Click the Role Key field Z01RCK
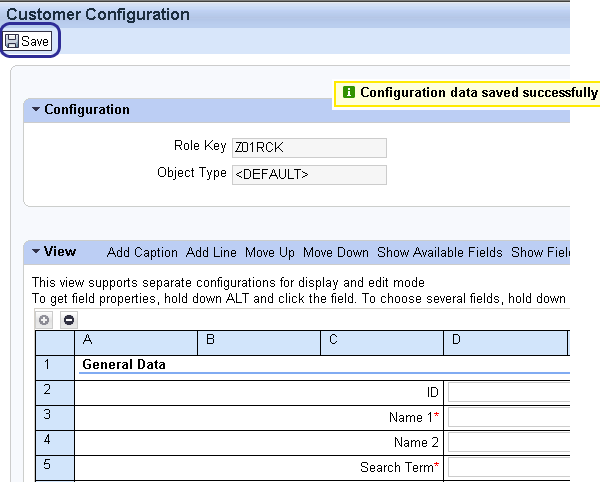This screenshot has height=482, width=600. [308, 148]
